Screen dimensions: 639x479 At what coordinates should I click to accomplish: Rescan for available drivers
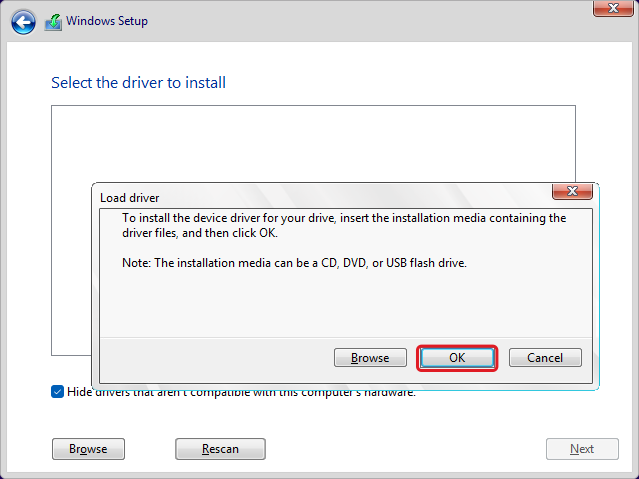220,449
